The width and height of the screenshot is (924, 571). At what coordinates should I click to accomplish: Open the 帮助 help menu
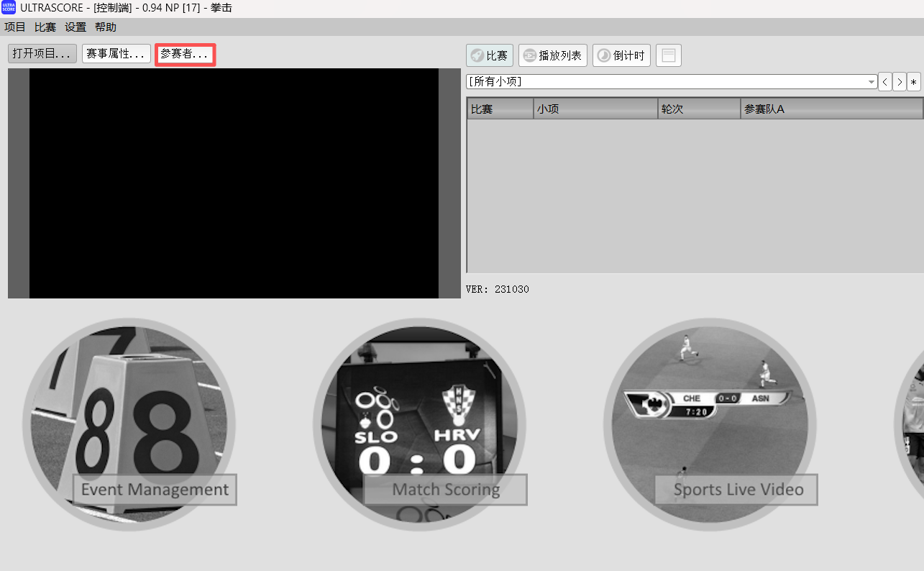(106, 27)
